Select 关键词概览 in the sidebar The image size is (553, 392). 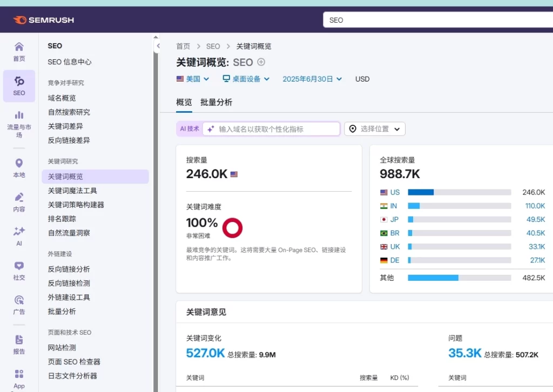[95, 177]
